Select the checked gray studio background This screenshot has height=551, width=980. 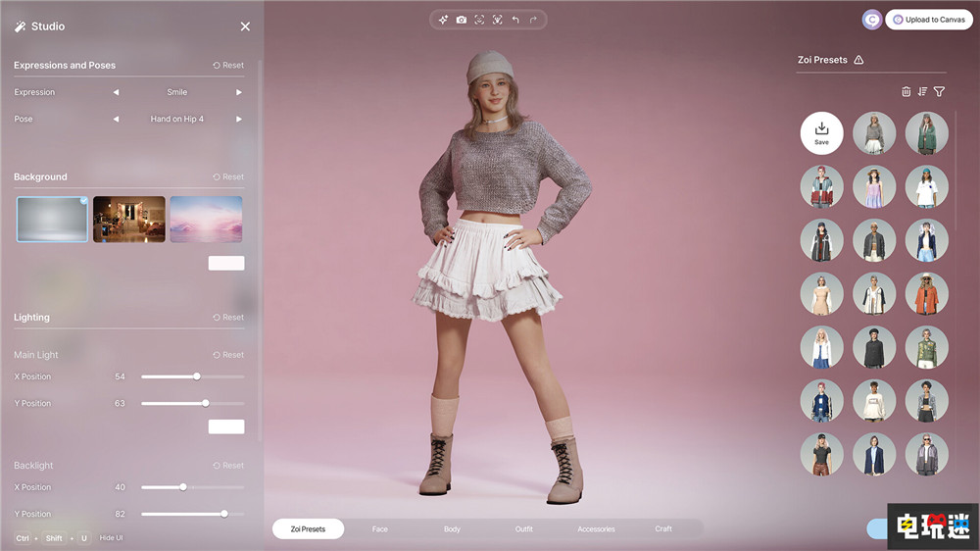pos(52,219)
